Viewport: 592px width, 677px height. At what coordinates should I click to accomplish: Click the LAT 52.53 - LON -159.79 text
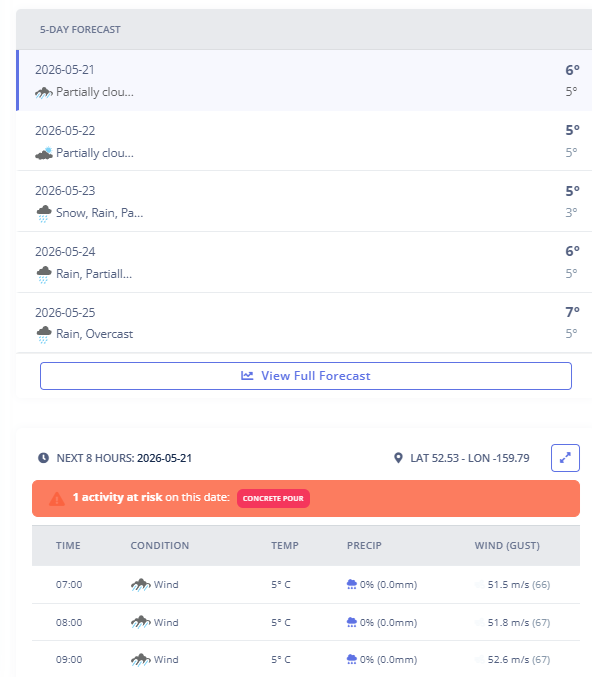tap(469, 458)
